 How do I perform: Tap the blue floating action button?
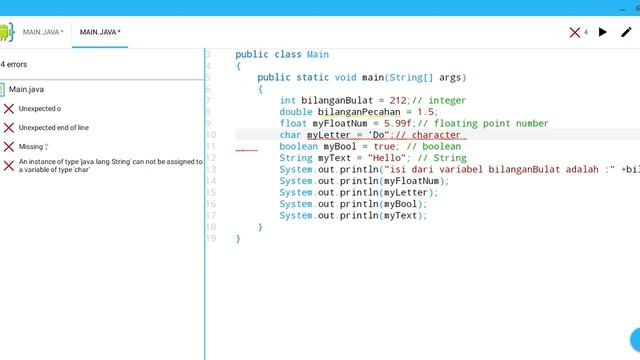point(635,339)
